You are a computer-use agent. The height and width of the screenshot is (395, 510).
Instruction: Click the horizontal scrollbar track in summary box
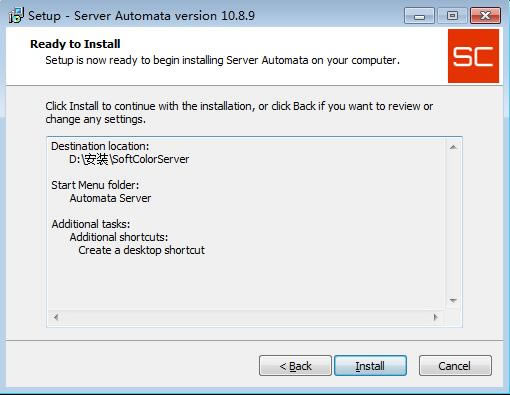point(246,317)
